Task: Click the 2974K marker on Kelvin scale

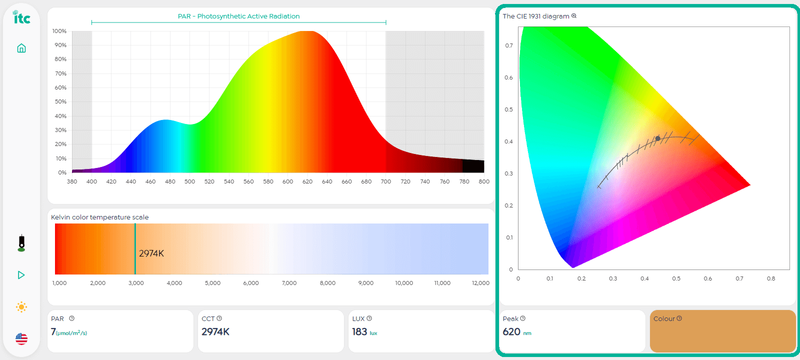Action: click(135, 249)
